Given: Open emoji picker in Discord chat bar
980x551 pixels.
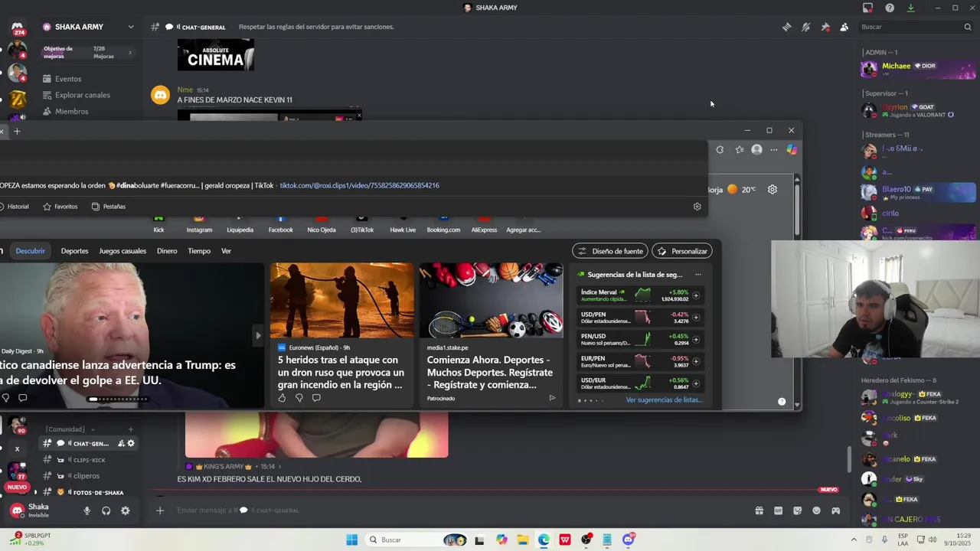Looking at the screenshot, I should click(x=816, y=510).
